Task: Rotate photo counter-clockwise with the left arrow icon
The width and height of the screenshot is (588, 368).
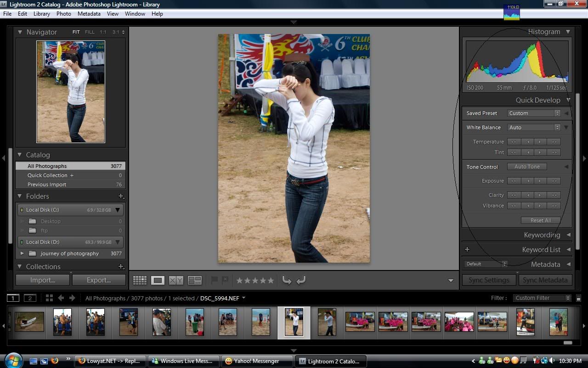Action: (287, 280)
